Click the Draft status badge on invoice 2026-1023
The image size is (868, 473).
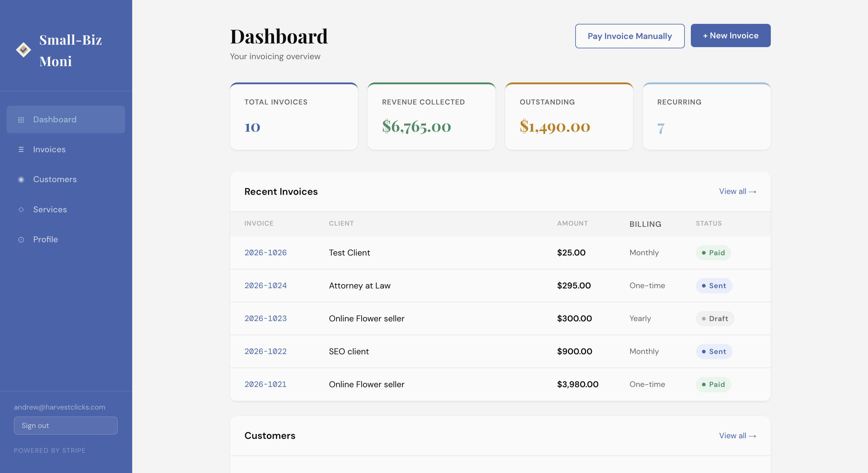click(x=715, y=318)
